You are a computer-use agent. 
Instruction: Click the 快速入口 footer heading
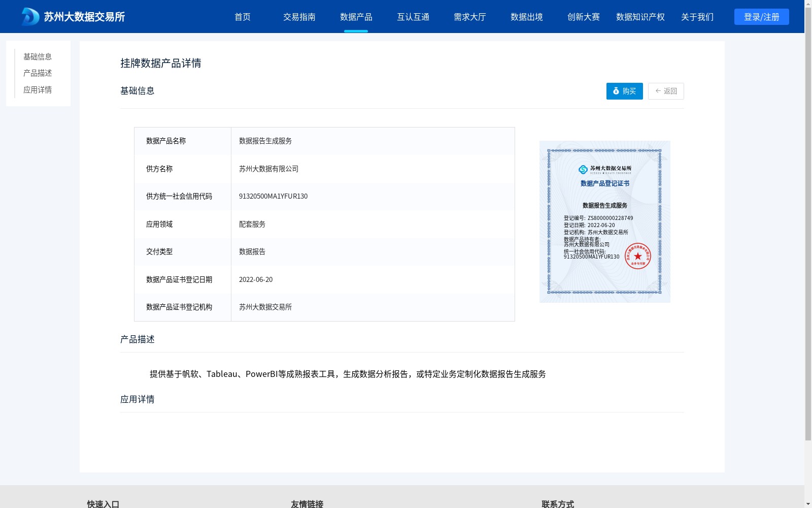pyautogui.click(x=103, y=503)
